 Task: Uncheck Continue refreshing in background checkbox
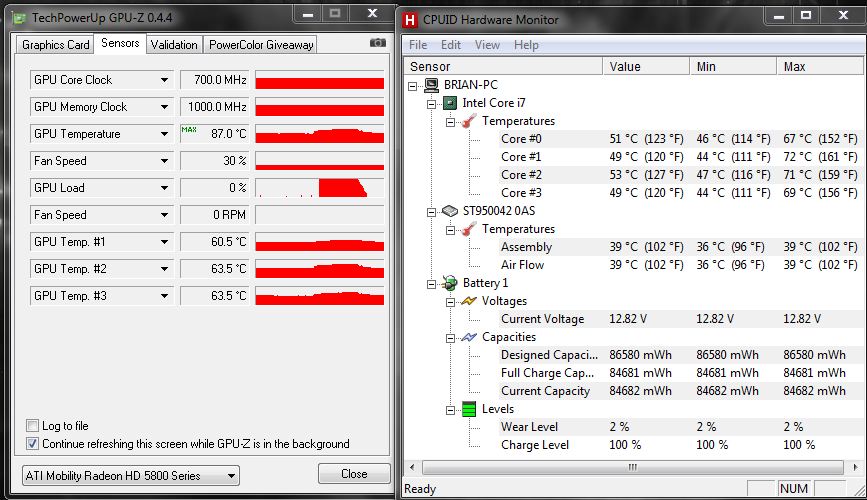(x=32, y=444)
